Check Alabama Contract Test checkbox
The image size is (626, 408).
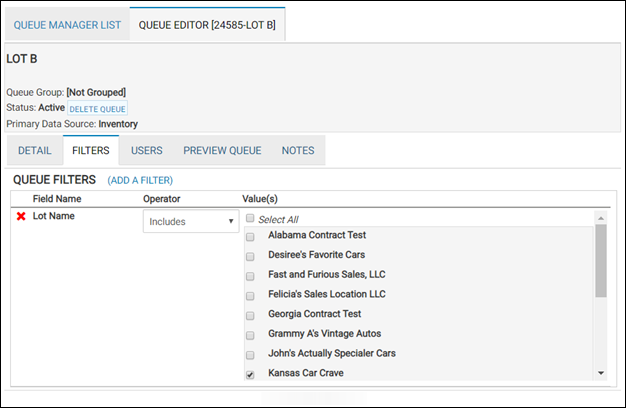point(250,236)
